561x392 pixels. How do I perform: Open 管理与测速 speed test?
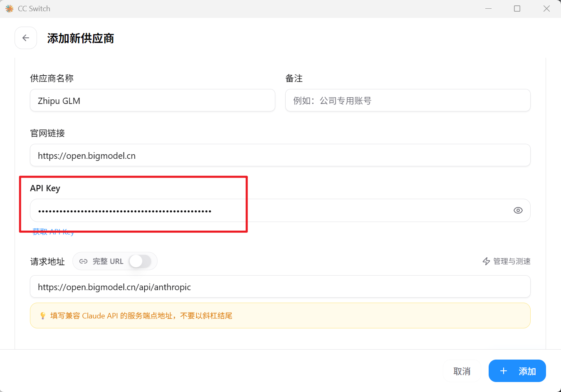[x=506, y=261]
